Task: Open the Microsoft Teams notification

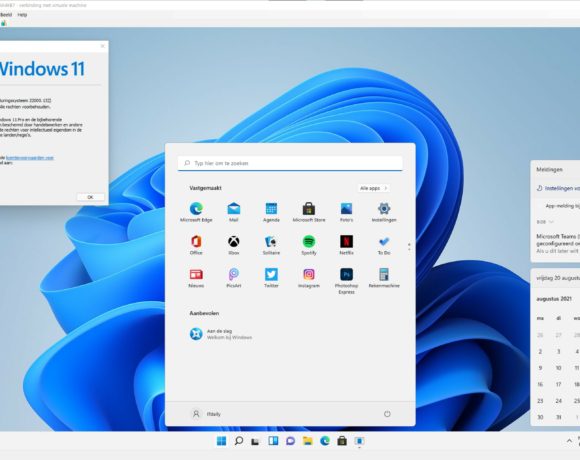Action: click(558, 243)
